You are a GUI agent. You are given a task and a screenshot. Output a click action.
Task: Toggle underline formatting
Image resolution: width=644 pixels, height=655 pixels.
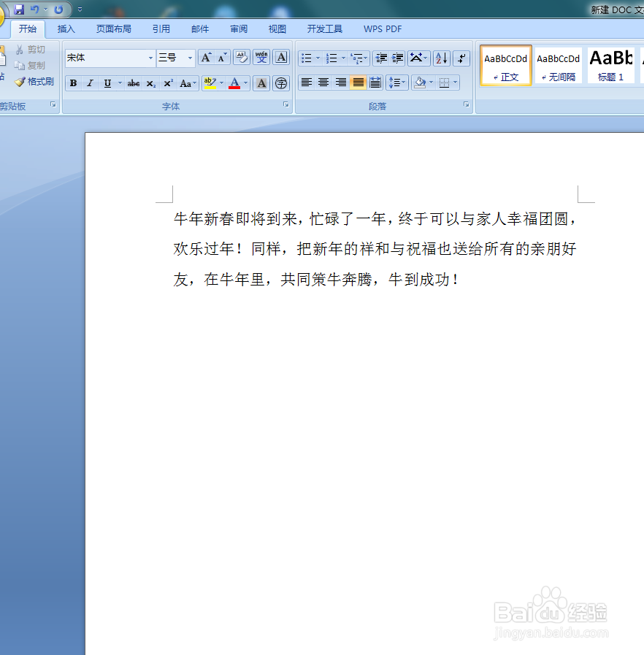(107, 83)
